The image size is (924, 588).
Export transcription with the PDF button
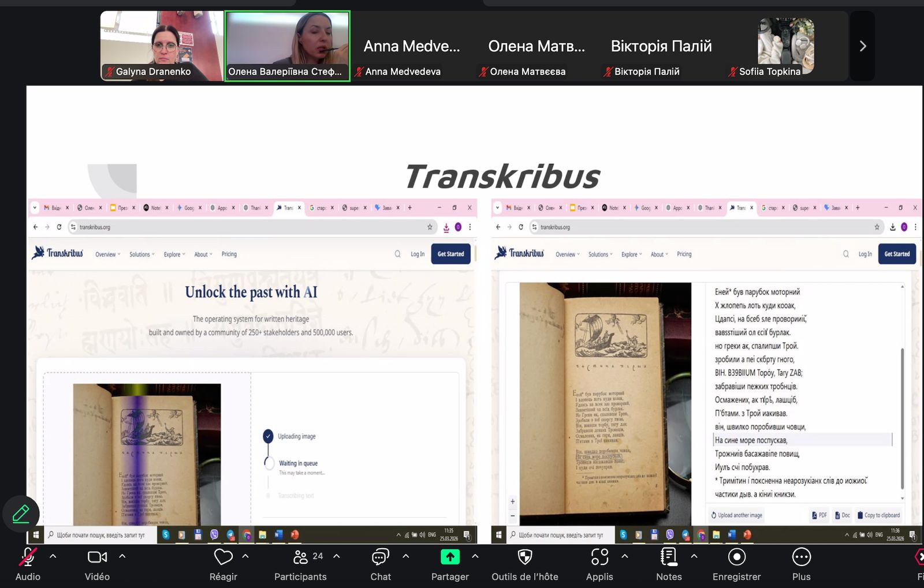click(x=819, y=515)
